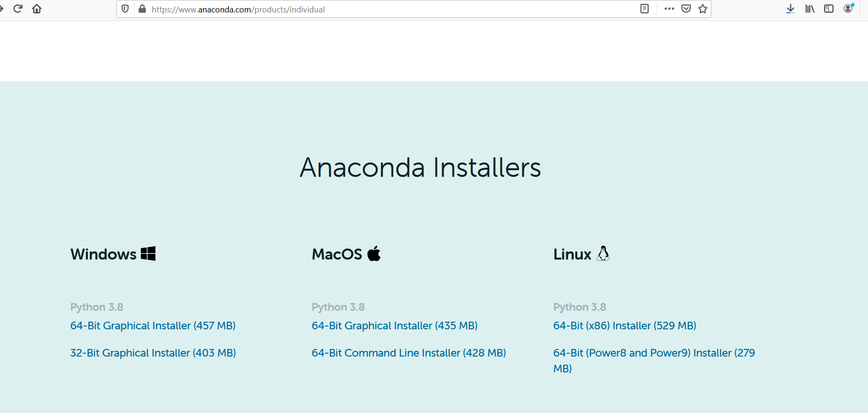Bookmark this page with the star icon
The height and width of the screenshot is (413, 868).
[x=703, y=9]
